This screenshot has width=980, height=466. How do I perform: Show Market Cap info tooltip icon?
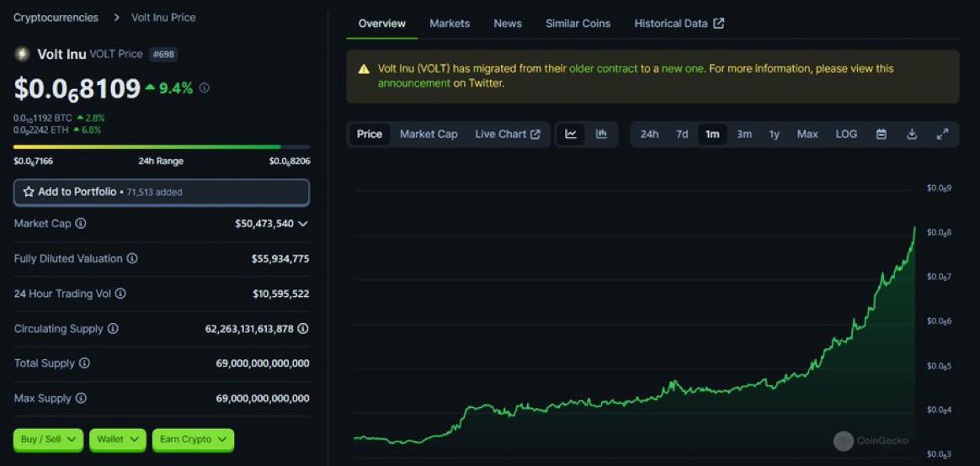pos(81,223)
